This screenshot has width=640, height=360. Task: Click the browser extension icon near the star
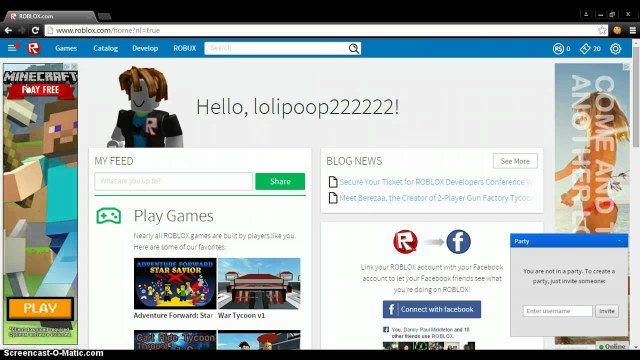pyautogui.click(x=617, y=30)
